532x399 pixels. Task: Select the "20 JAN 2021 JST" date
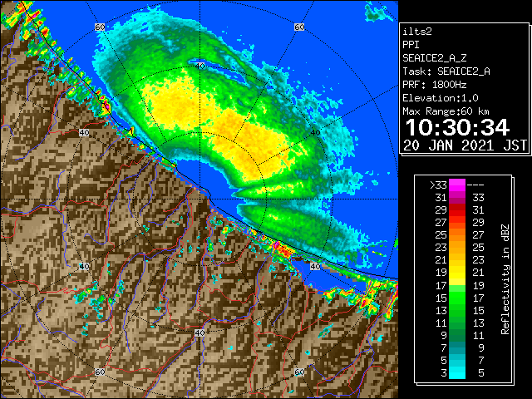(x=465, y=145)
